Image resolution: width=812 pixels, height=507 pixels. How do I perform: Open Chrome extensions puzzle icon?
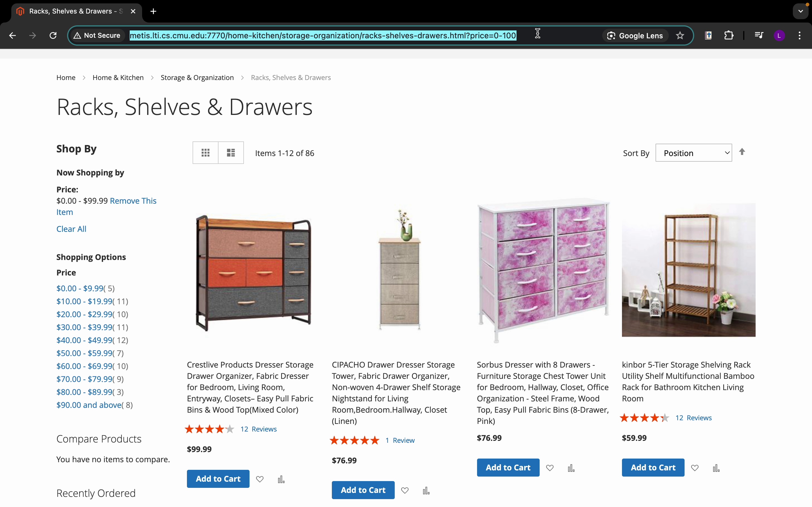pos(729,35)
